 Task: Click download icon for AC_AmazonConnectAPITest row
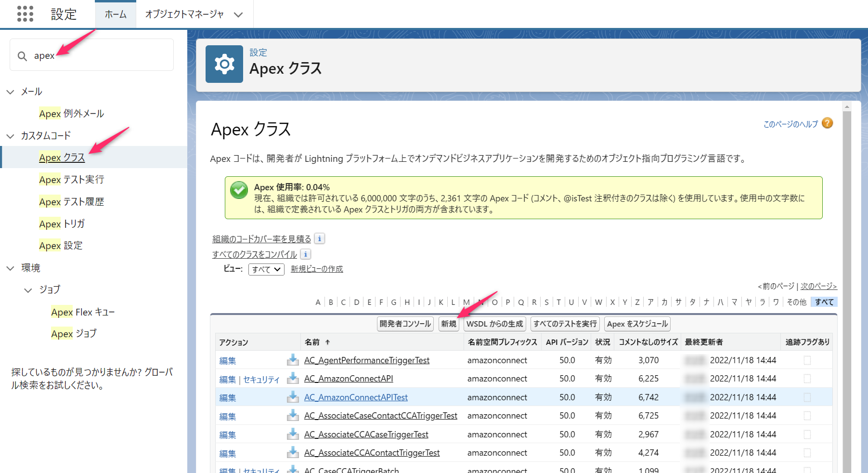[293, 397]
